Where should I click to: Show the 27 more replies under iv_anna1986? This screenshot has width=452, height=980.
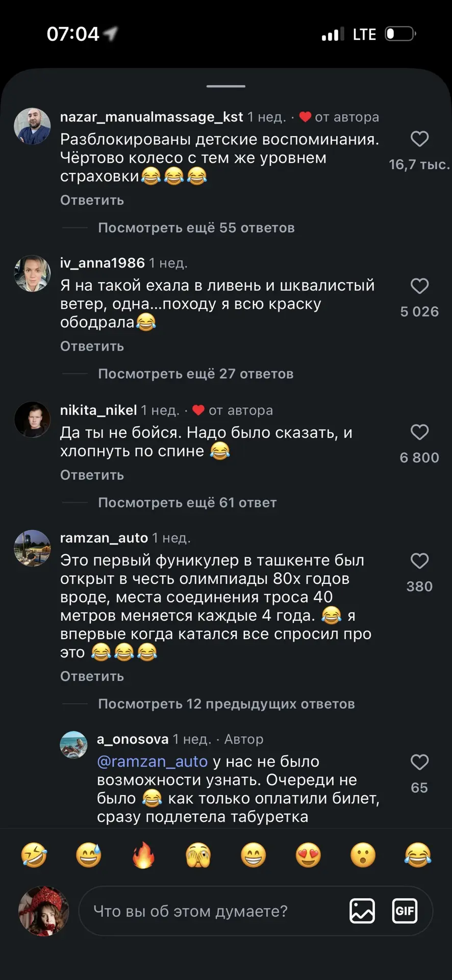tap(195, 374)
